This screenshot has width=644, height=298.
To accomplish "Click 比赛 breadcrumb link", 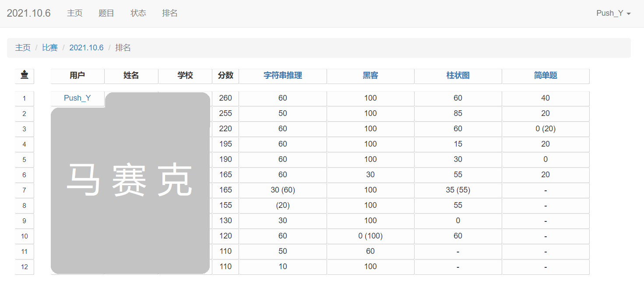I will [50, 48].
